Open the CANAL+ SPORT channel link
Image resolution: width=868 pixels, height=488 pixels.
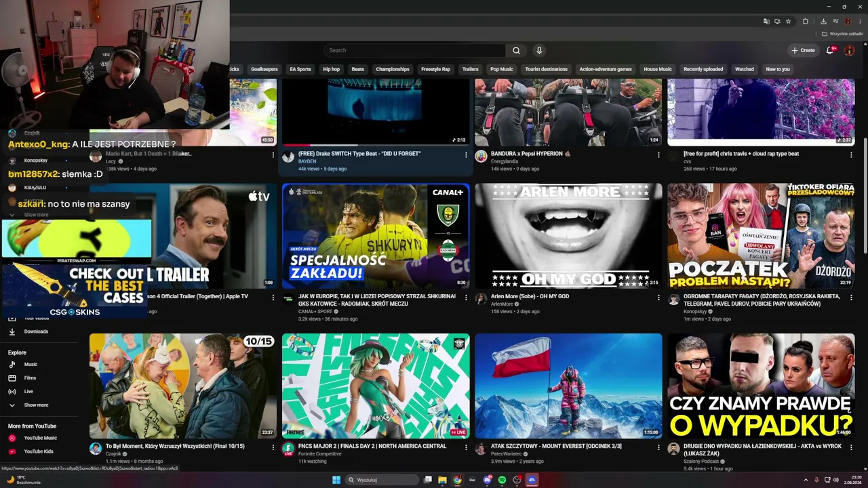click(315, 311)
